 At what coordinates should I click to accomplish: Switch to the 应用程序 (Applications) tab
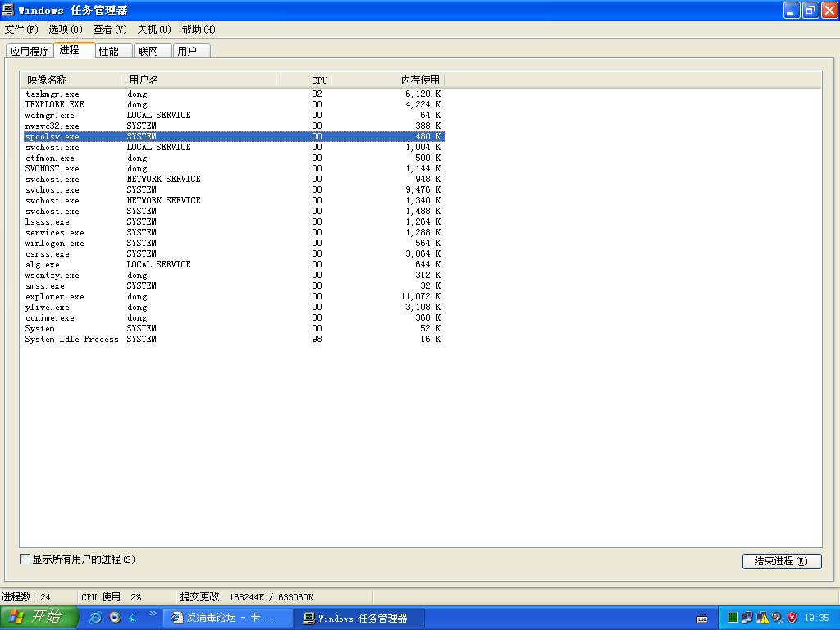30,51
